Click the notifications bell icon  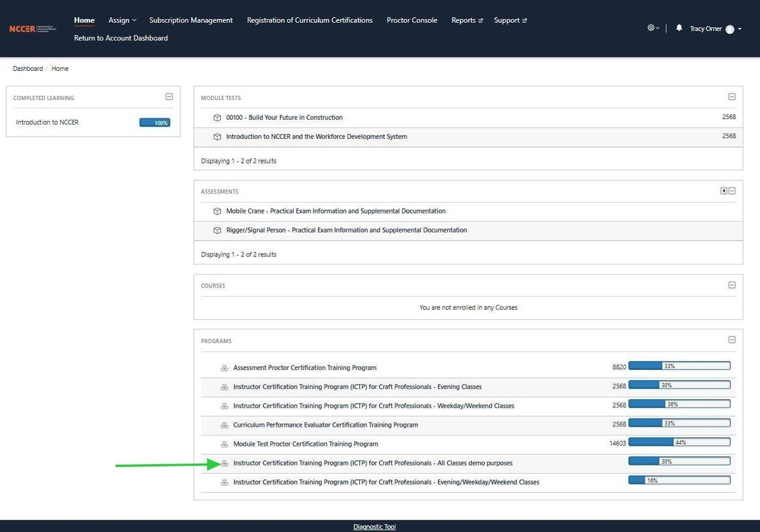tap(679, 28)
